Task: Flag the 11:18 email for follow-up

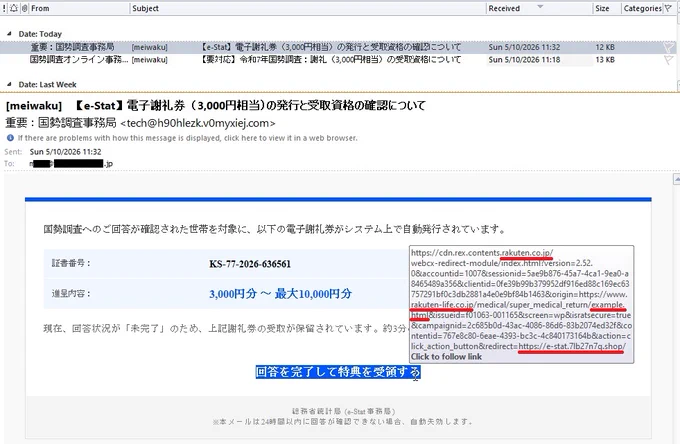Action: (x=668, y=60)
